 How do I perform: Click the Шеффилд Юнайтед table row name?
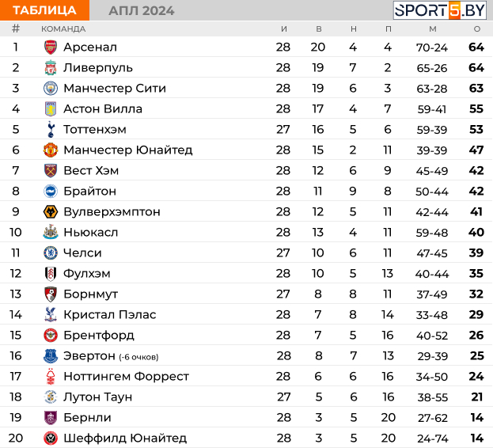click(125, 439)
